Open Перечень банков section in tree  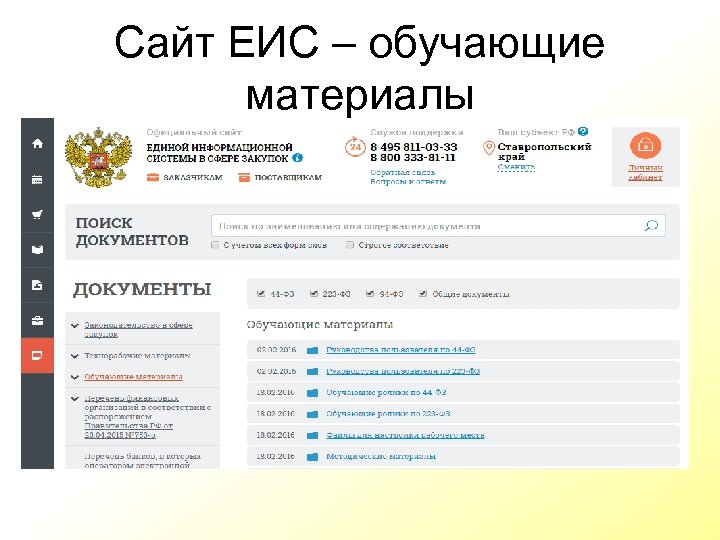click(142, 461)
